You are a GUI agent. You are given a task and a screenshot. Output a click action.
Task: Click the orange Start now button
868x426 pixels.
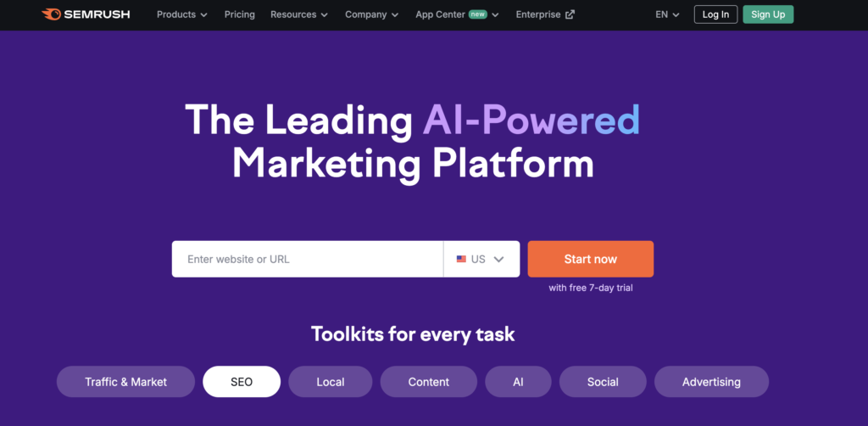coord(591,259)
